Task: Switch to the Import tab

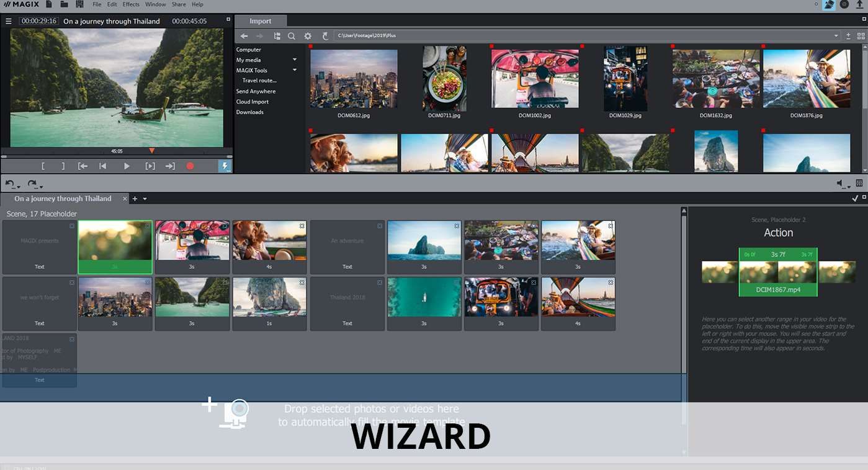Action: 261,21
